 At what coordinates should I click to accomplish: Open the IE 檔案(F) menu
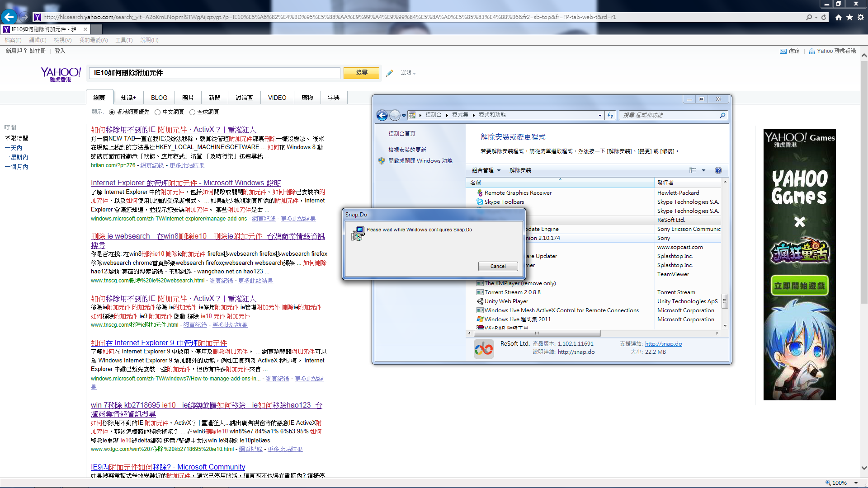[x=13, y=40]
